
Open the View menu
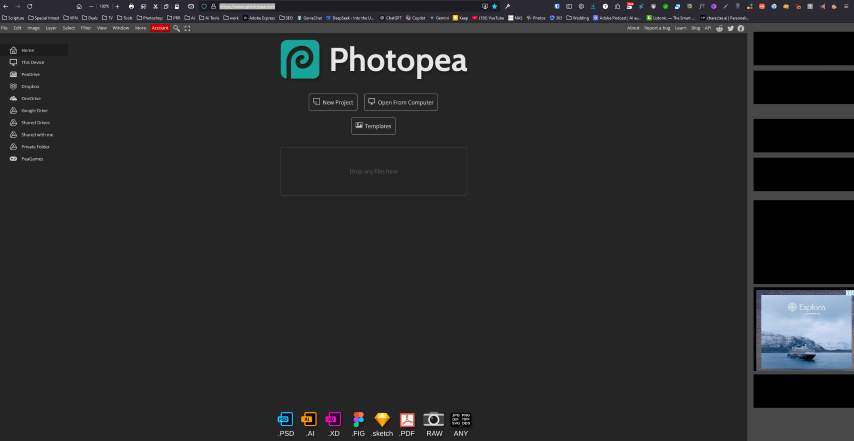102,28
